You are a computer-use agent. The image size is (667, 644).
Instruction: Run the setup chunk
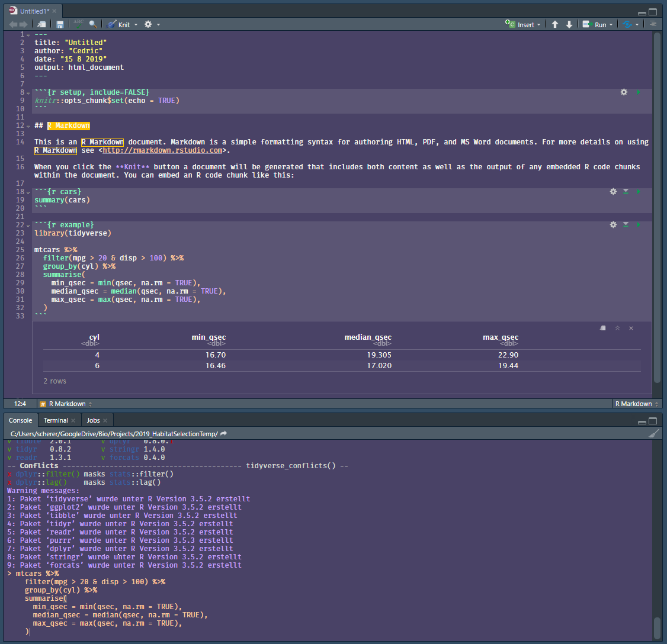pyautogui.click(x=638, y=92)
